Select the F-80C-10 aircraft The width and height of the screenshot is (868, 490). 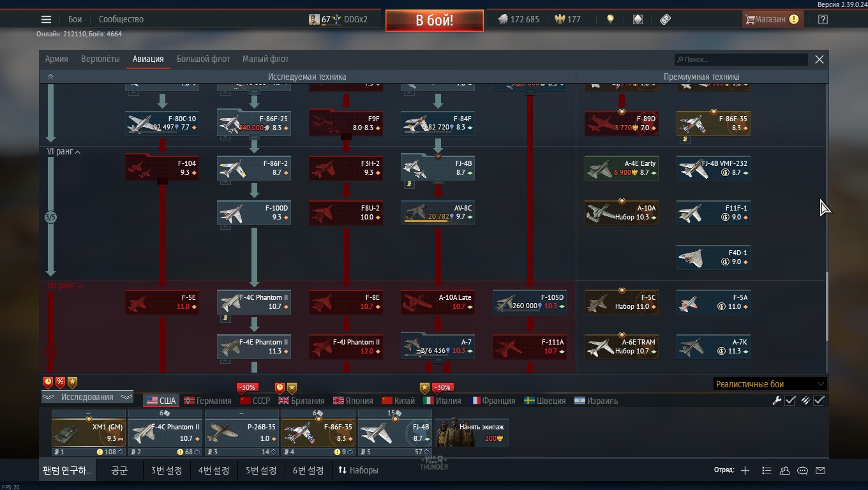point(162,122)
